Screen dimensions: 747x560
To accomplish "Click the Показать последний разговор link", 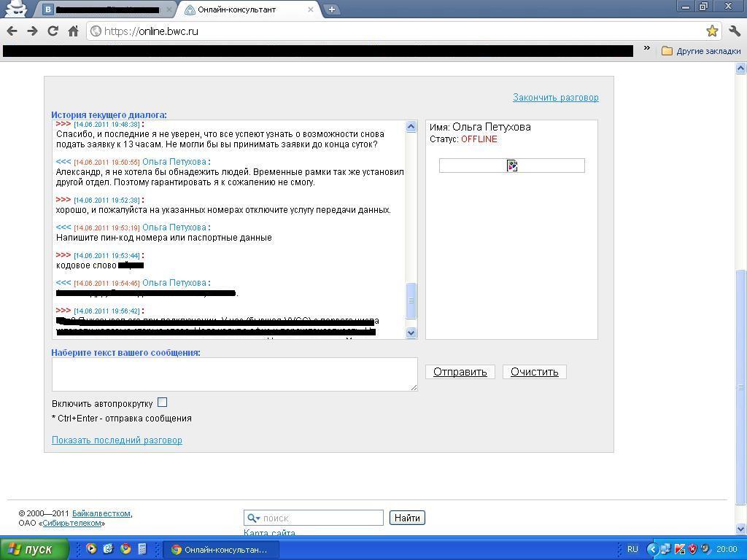I will coord(117,440).
